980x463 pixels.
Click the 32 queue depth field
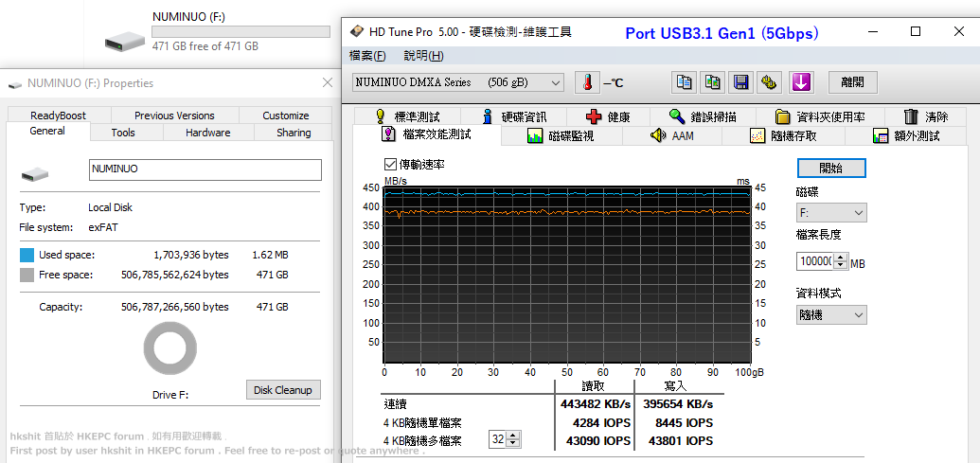tap(497, 440)
